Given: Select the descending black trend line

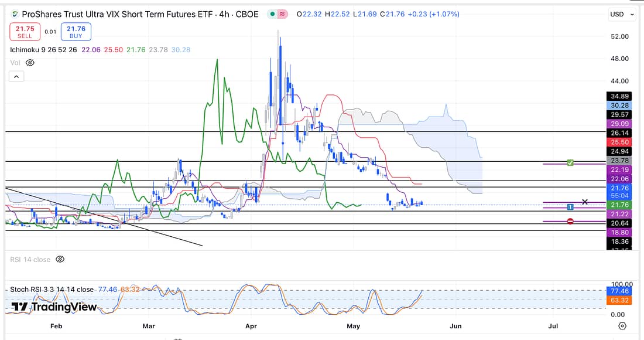Looking at the screenshot, I should 104,217.
